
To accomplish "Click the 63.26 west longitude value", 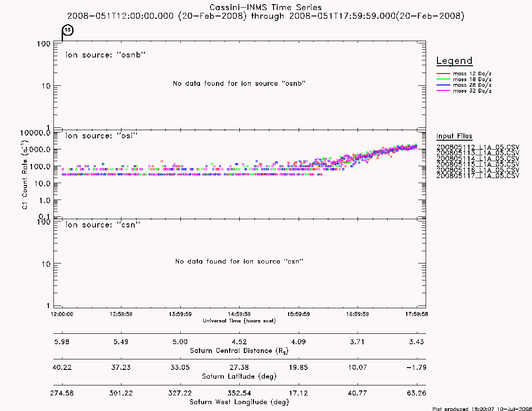I will 416,393.
